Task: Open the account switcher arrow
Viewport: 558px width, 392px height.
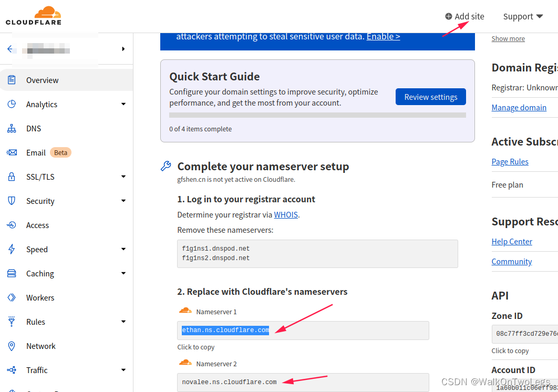Action: (123, 49)
